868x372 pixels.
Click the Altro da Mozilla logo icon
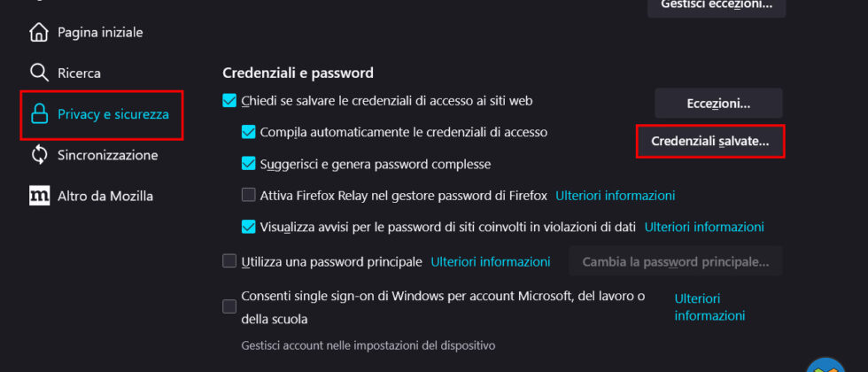coord(39,196)
